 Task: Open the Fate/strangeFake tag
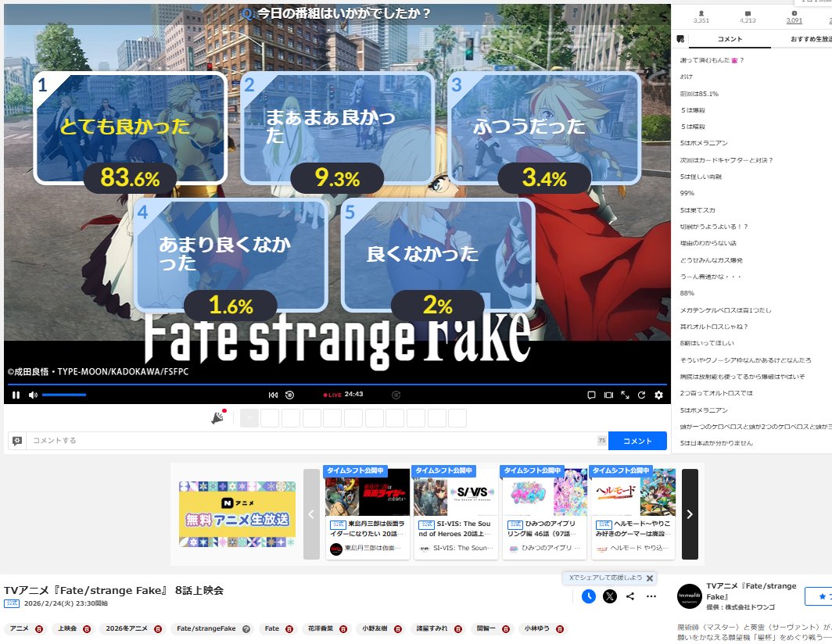pyautogui.click(x=206, y=628)
